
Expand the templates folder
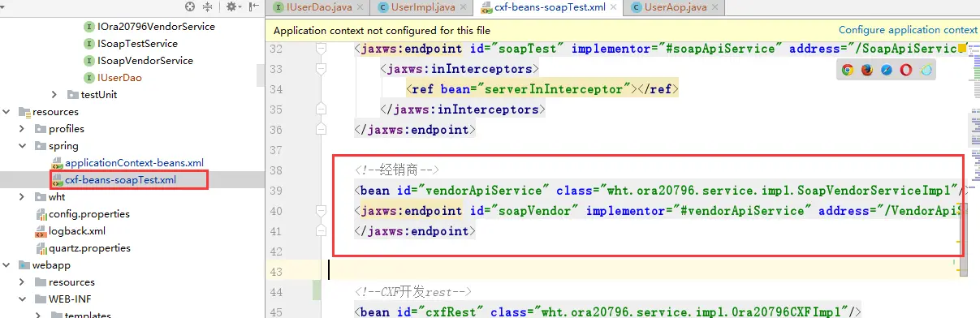tap(38, 316)
